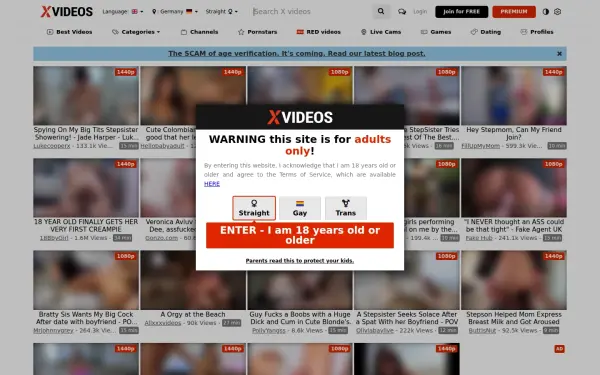
Task: Open the Language dropdown
Action: pos(122,11)
